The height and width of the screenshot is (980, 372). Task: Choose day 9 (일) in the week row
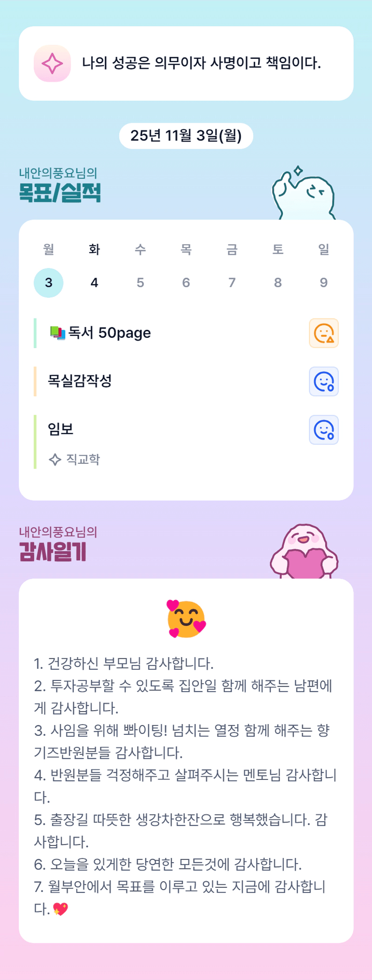pos(323,282)
